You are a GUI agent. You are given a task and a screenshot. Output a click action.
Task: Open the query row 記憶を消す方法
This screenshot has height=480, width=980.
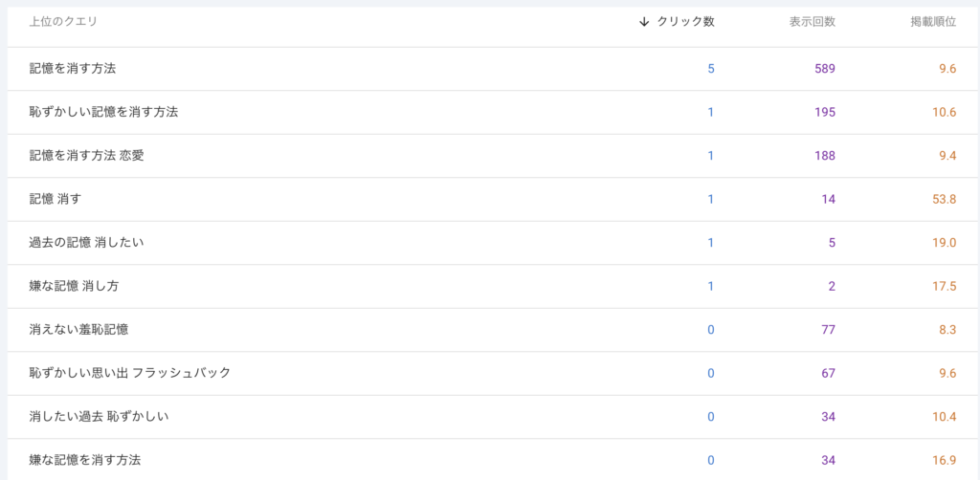coord(494,69)
